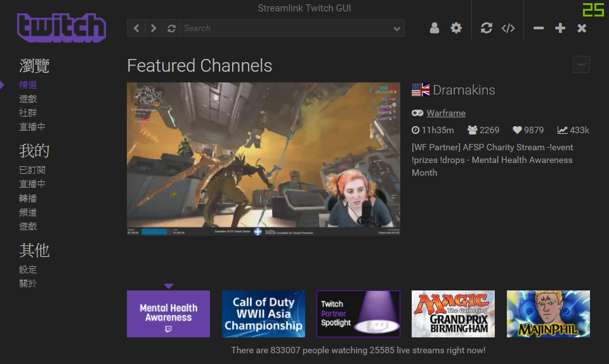The width and height of the screenshot is (609, 364).
Task: Open 設定 in the sidebar
Action: coord(28,270)
